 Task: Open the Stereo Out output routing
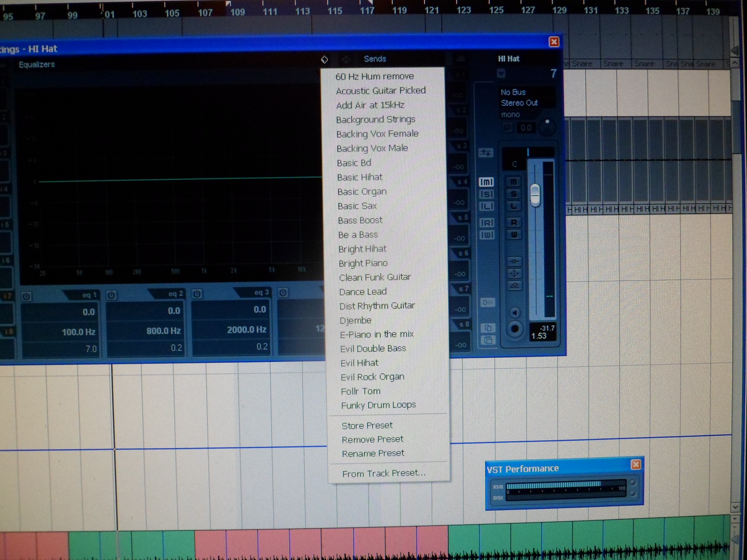point(519,103)
